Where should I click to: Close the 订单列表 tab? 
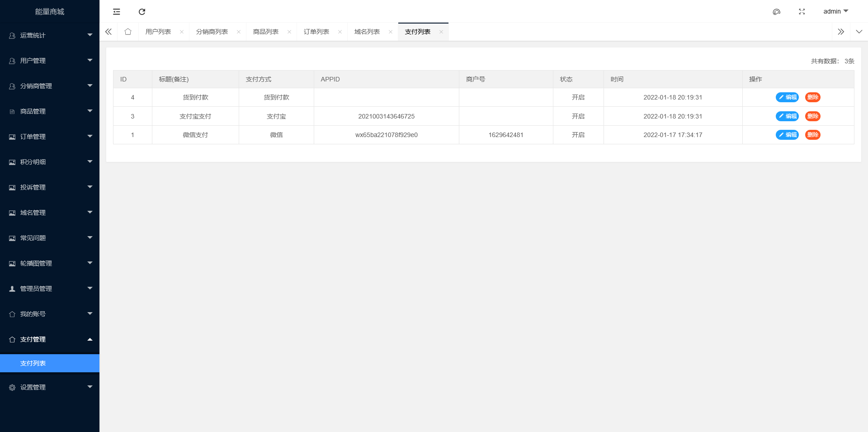340,32
